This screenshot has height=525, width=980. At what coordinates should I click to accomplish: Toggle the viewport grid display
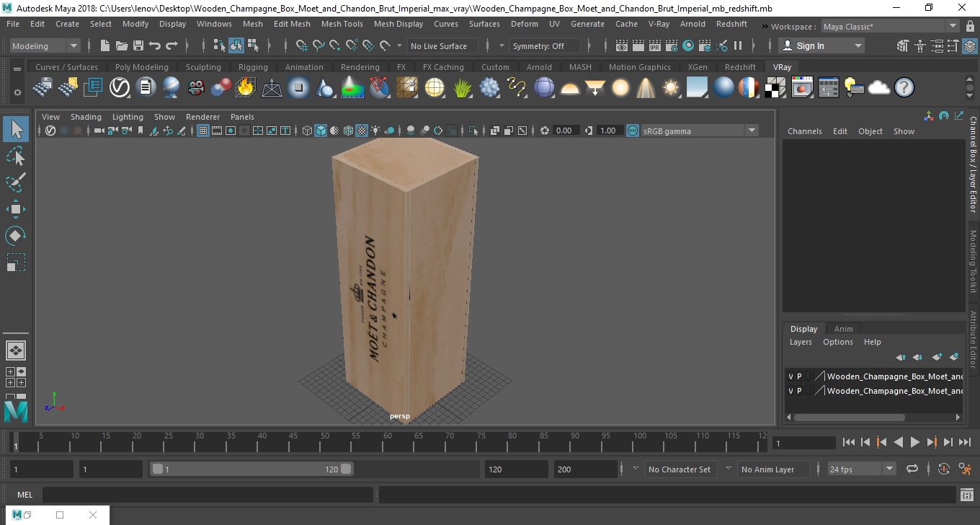pos(203,131)
